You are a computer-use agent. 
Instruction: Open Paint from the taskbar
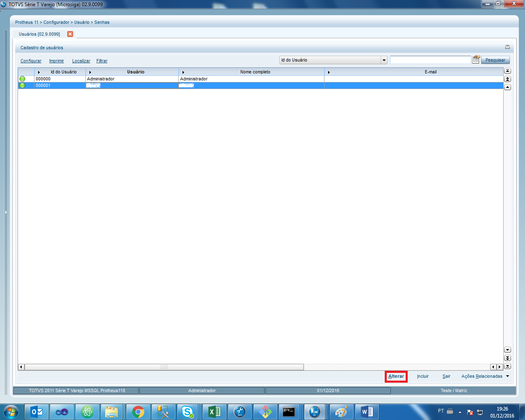click(341, 412)
